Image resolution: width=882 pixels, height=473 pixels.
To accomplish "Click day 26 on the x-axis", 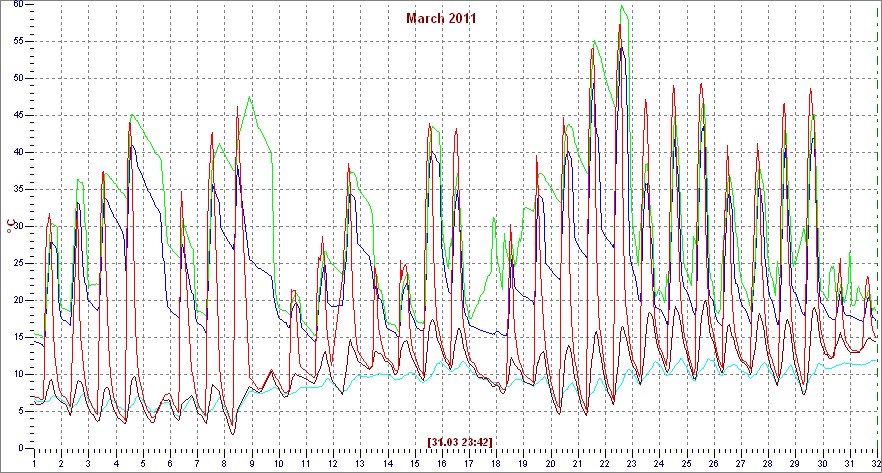I will click(713, 464).
